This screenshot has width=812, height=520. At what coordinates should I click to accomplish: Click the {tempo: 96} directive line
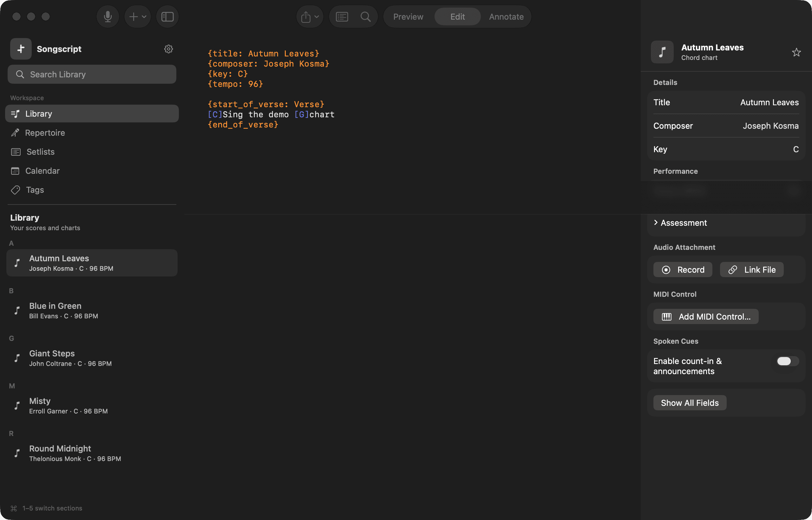[235, 84]
